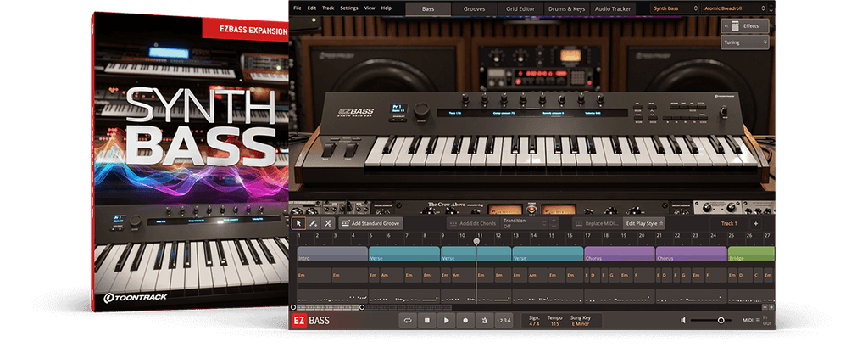Click the EZ Bass logo
This screenshot has width=868, height=353.
pos(310,320)
